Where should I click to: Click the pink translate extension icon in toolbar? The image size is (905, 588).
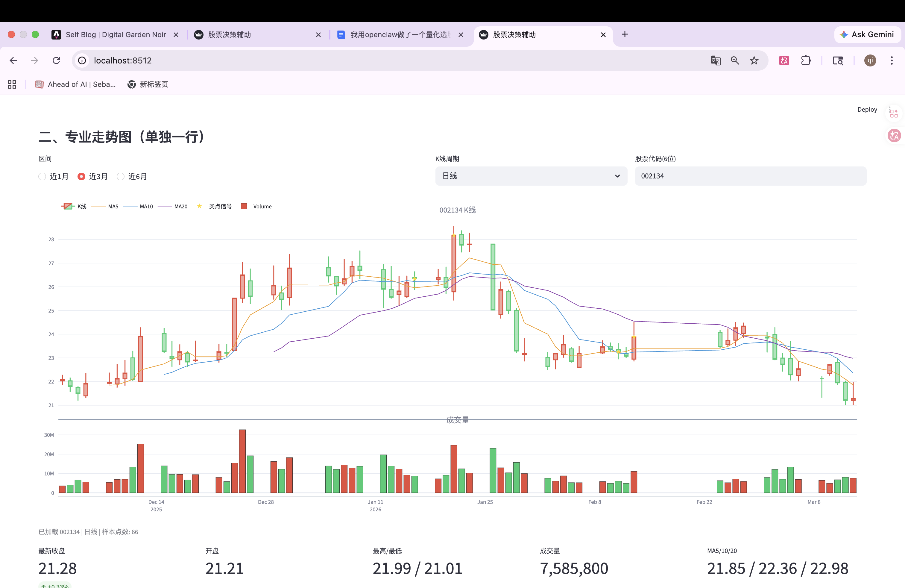pyautogui.click(x=784, y=60)
